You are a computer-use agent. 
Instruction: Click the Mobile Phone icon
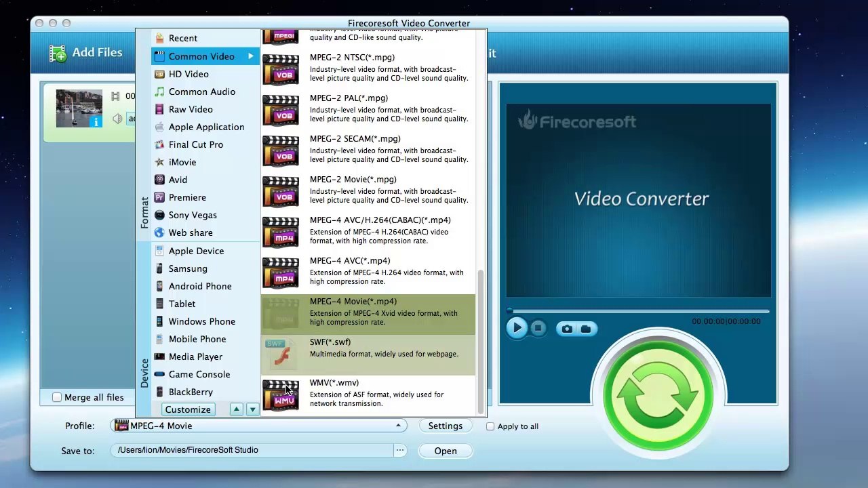159,339
